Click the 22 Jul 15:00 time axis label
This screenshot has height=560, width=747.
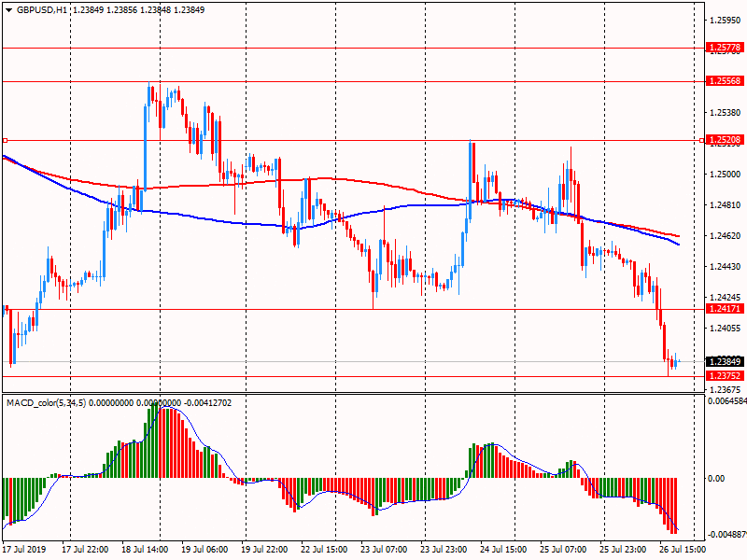[324, 549]
